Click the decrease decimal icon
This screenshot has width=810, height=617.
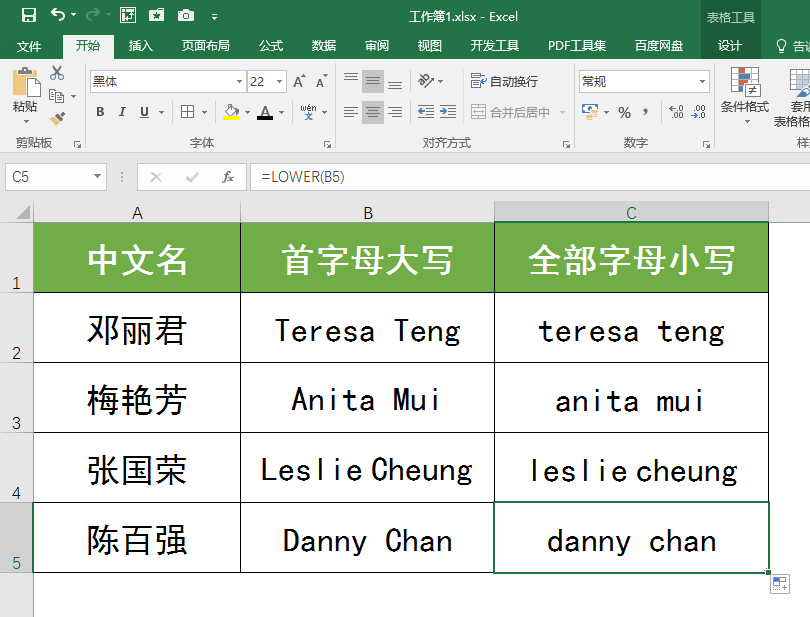698,112
